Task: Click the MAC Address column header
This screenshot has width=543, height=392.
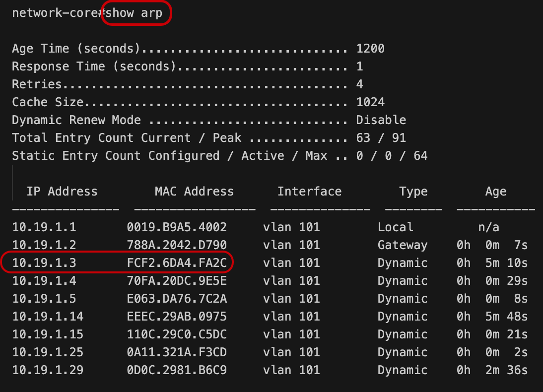Action: pyautogui.click(x=194, y=192)
